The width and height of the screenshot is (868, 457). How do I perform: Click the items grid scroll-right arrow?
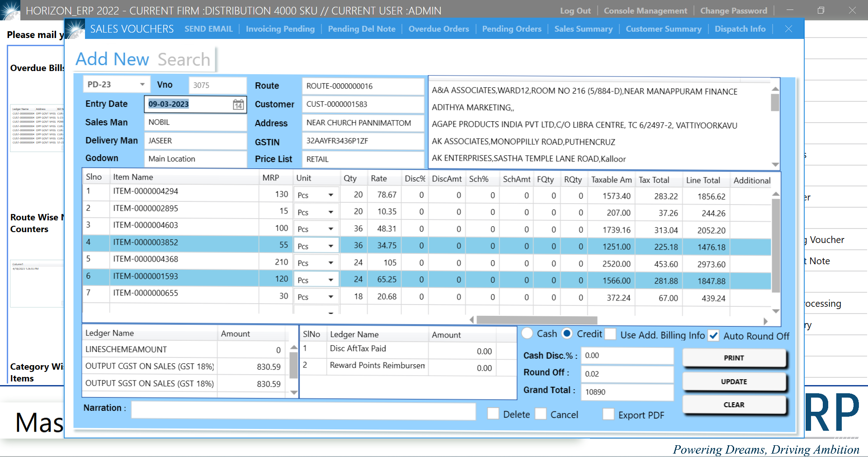pos(765,321)
